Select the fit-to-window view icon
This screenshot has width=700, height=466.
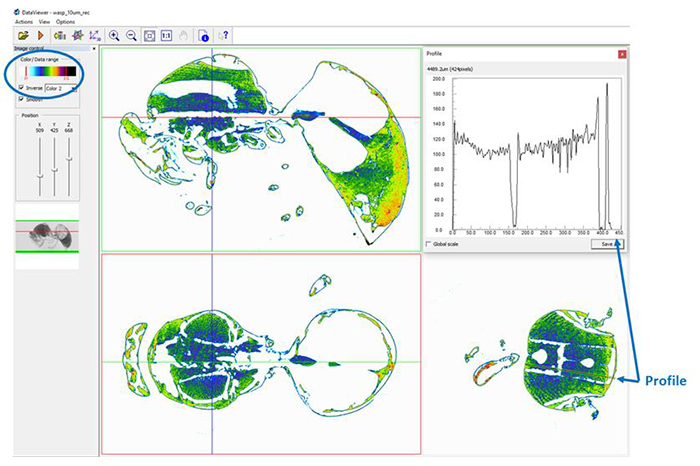point(152,35)
